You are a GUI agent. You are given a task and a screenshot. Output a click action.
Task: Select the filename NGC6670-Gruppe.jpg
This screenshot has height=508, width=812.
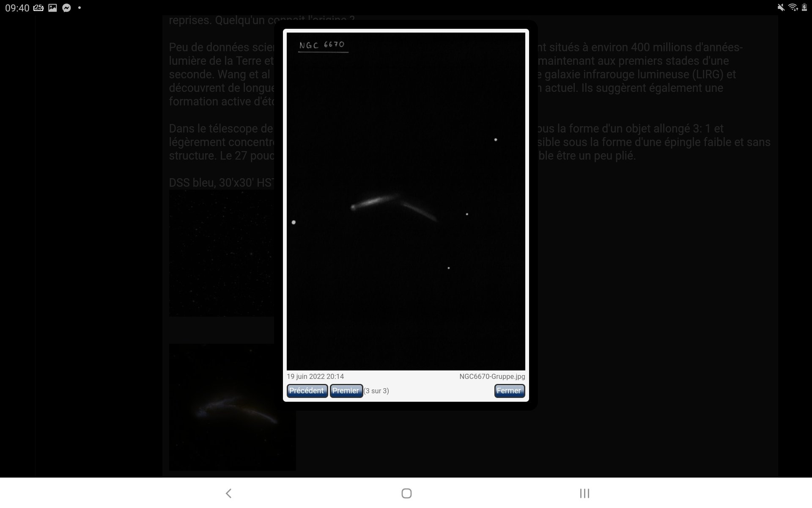coord(492,376)
